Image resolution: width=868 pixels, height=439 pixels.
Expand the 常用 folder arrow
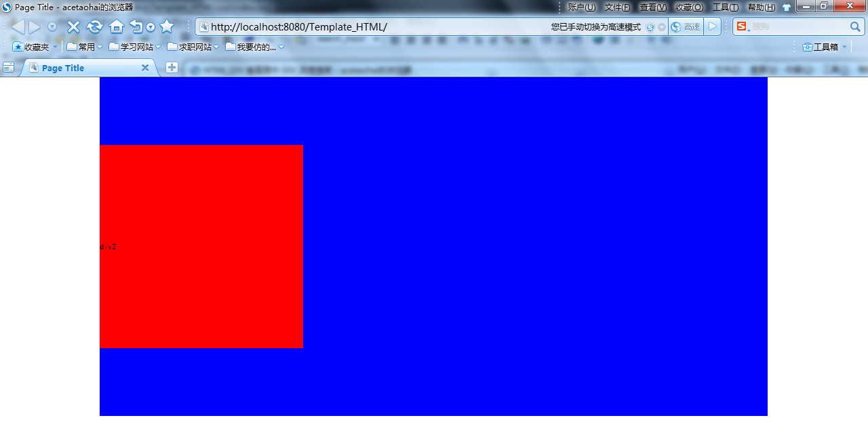click(x=100, y=47)
